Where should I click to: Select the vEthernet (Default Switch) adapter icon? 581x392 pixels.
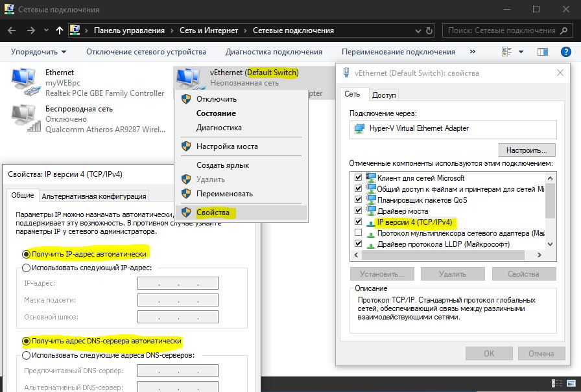coord(190,78)
